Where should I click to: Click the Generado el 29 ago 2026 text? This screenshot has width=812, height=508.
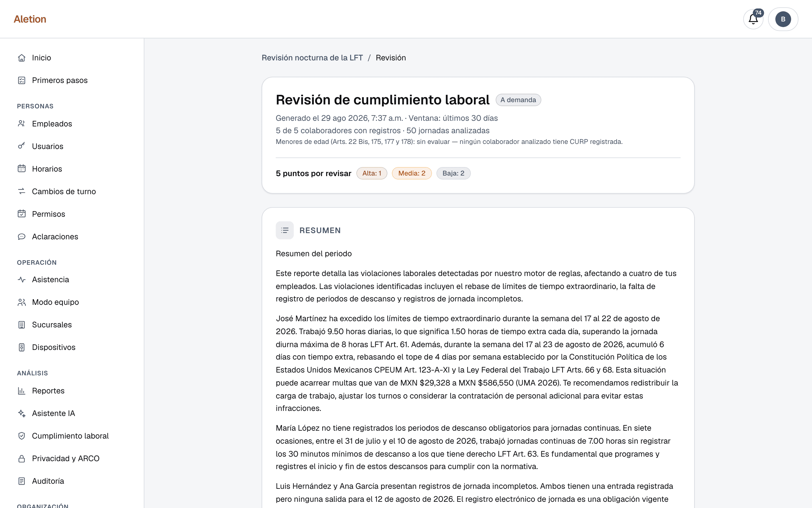339,118
